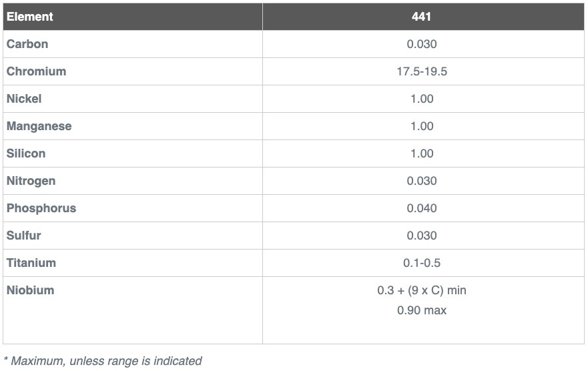
Task: Select the Sulfur row label
Action: (23, 236)
